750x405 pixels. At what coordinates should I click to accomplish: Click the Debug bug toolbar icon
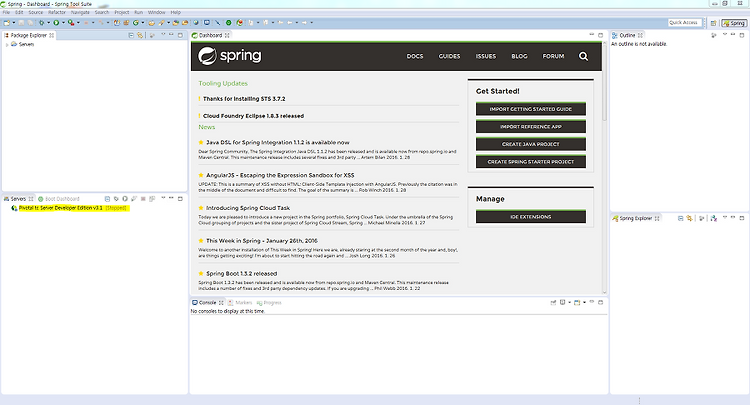42,22
